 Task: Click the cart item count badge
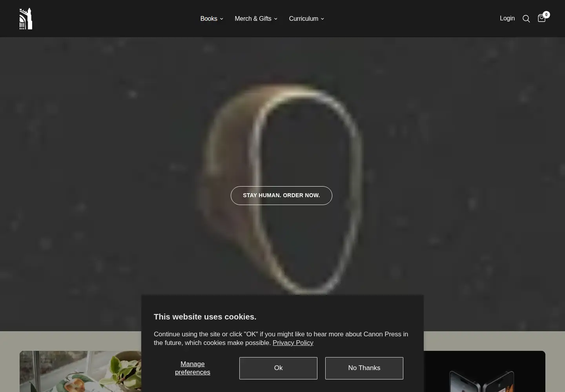pos(546,15)
